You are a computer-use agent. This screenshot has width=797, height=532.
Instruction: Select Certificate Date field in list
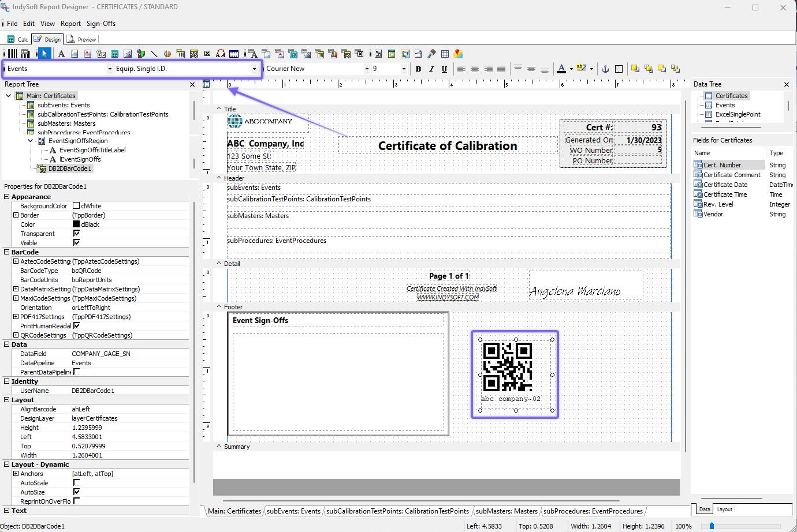coord(725,185)
